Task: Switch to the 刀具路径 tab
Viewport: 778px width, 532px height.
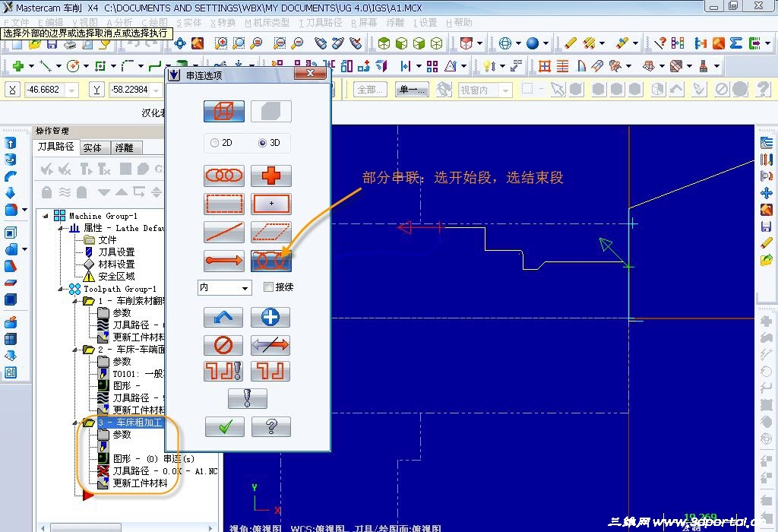Action: 56,147
